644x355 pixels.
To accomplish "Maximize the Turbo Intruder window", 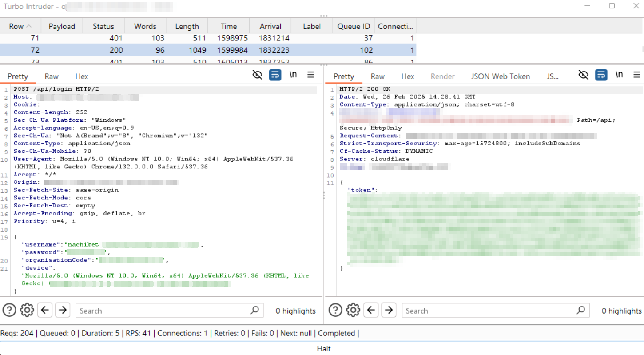I will click(612, 6).
